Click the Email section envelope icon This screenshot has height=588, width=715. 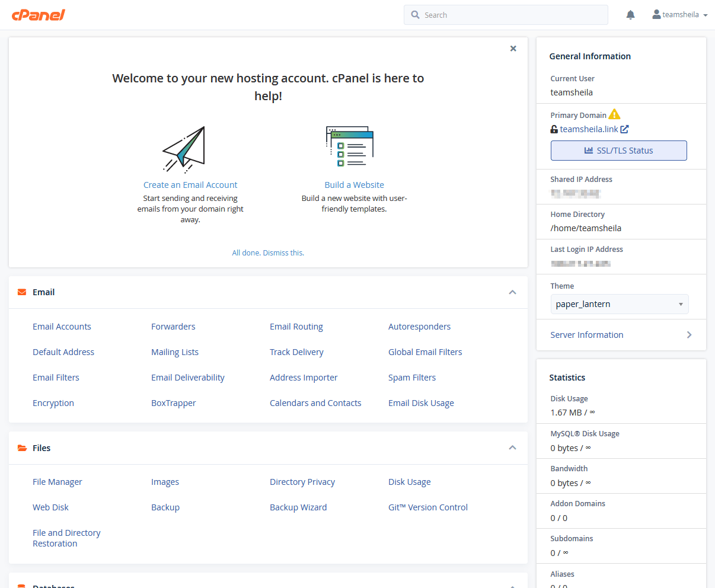[x=22, y=292]
